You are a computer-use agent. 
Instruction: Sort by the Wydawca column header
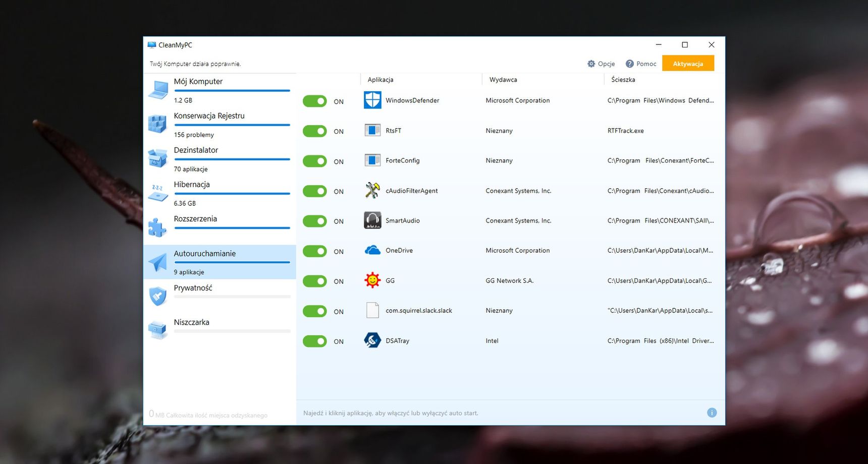503,80
